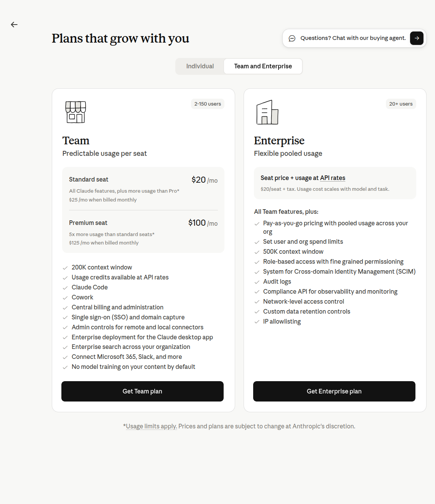Image resolution: width=435 pixels, height=504 pixels.
Task: Click Questions? Chat with our buying agent
Action: [353, 38]
